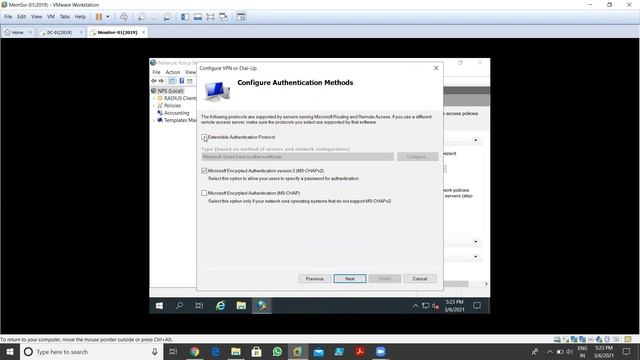Open VMware VM menu
The height and width of the screenshot is (360, 640).
(x=51, y=17)
